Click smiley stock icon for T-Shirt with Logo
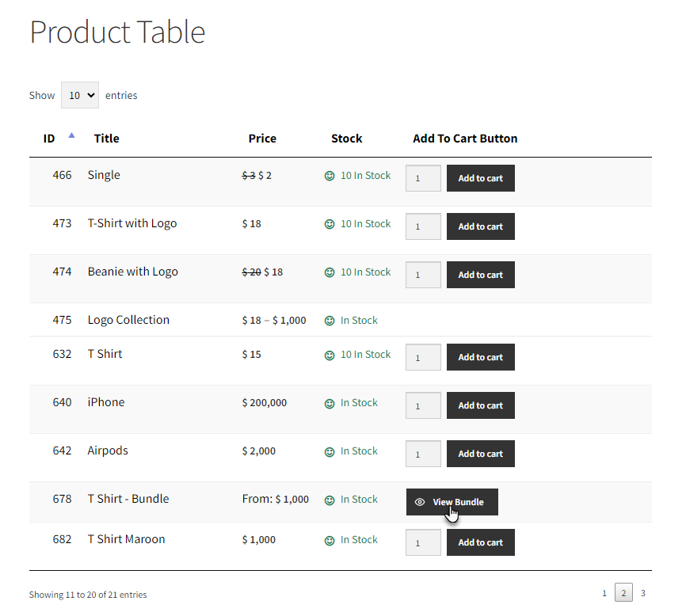The height and width of the screenshot is (616, 686). pos(330,224)
